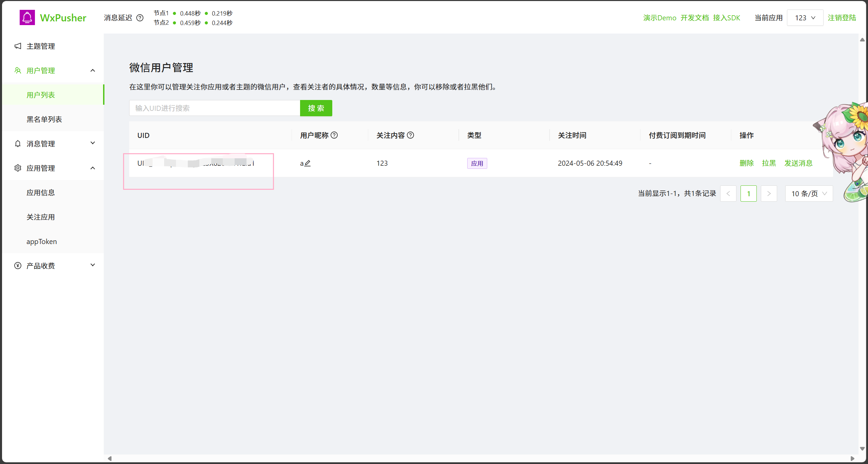Expand the 消息管理 sidebar menu

click(x=93, y=143)
